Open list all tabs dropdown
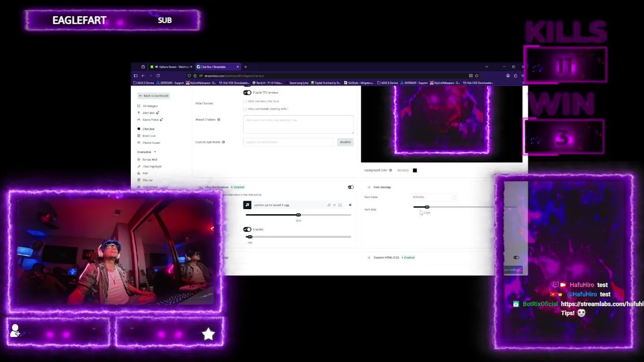The width and height of the screenshot is (644, 362). pos(487,67)
